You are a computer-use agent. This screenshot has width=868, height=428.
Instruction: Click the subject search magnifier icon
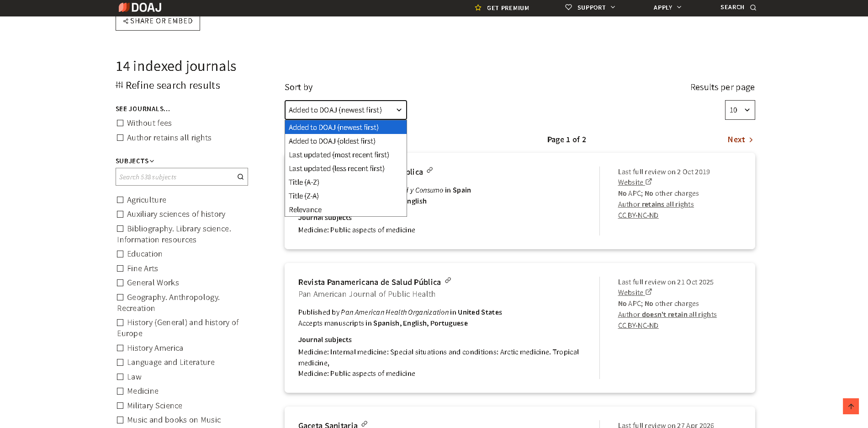click(x=240, y=177)
